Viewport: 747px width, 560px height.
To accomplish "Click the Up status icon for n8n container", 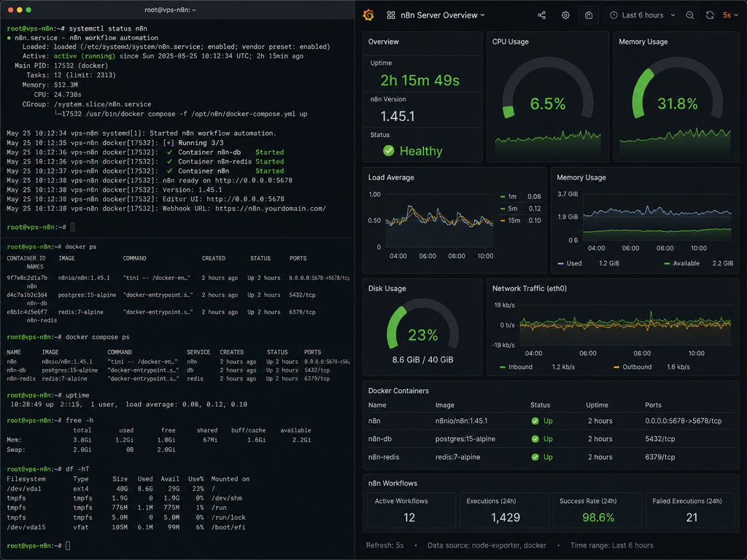I will click(x=535, y=421).
